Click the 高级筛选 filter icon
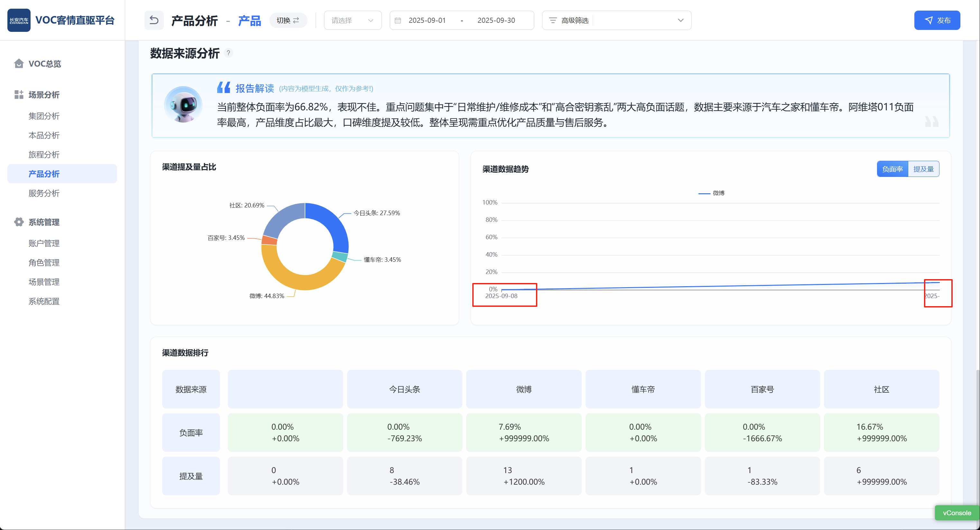980x530 pixels. 553,21
